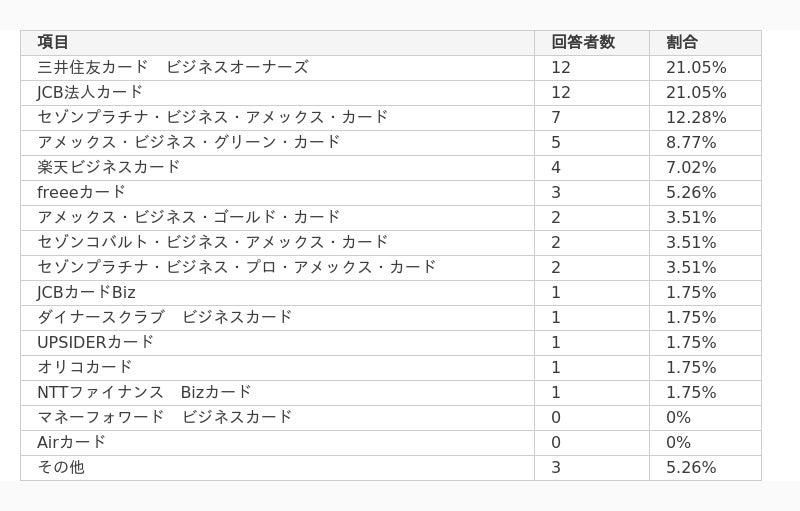Click the UPSIDERカード cell
The height and width of the screenshot is (511, 800).
pos(277,343)
